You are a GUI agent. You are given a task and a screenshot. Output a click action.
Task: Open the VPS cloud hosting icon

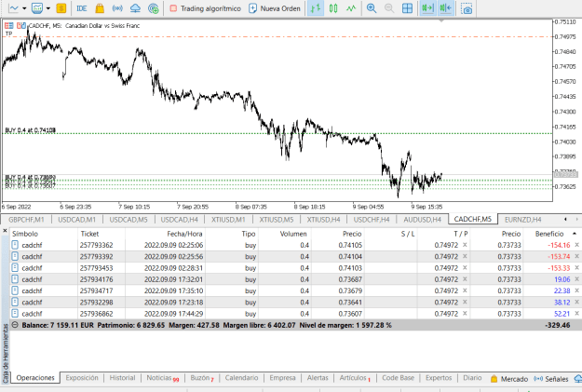point(135,8)
